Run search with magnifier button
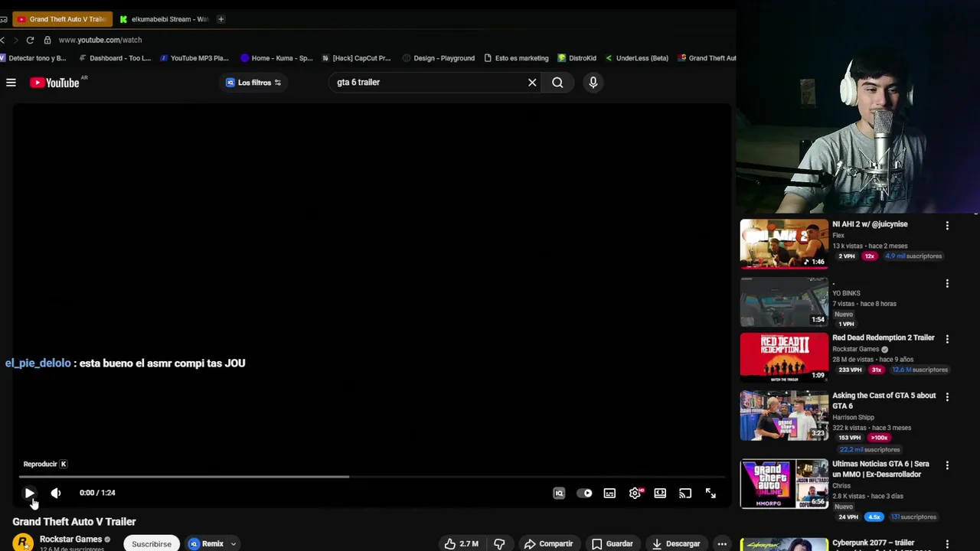This screenshot has height=551, width=980. point(557,83)
